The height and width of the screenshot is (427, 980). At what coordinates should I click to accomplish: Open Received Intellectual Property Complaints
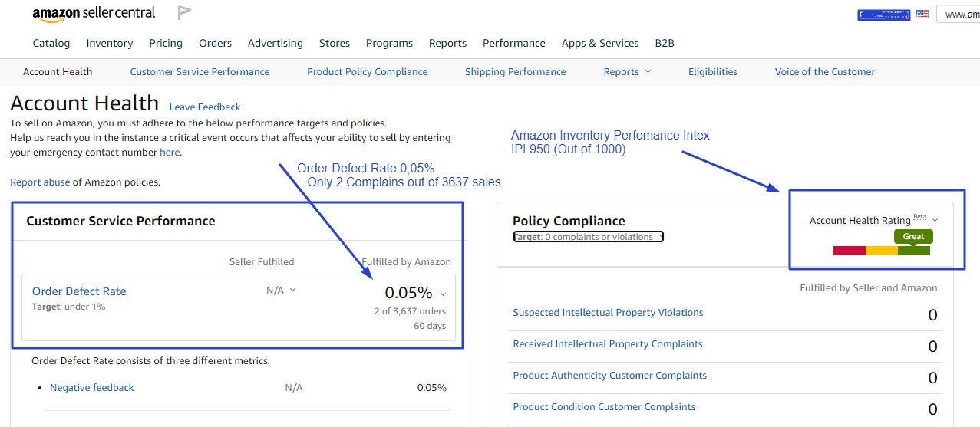coord(608,343)
